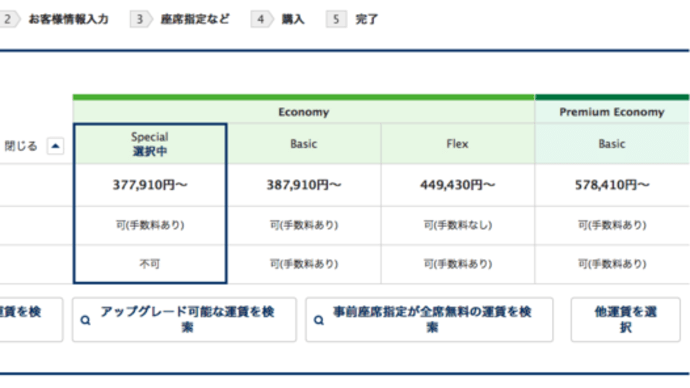Viewport: 690px width, 388px height.
Task: Select the Economy Basic fare column header
Action: tap(304, 144)
